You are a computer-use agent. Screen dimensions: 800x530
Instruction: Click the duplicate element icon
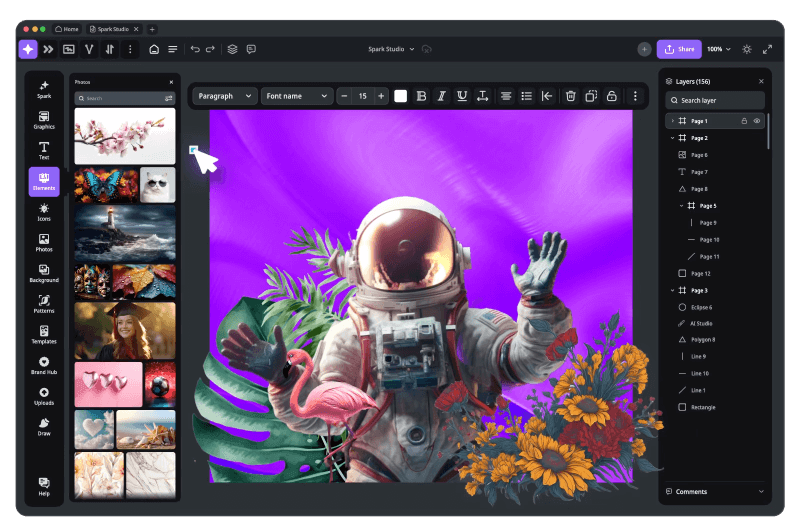click(591, 96)
